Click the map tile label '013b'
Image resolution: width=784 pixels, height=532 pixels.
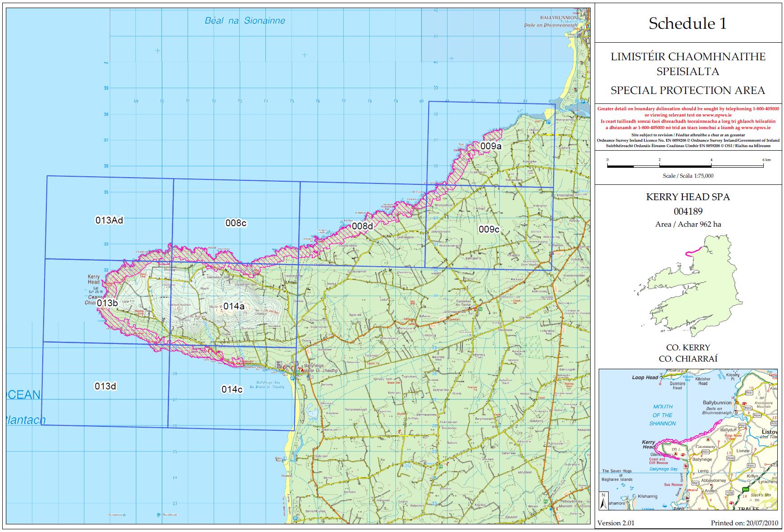[107, 303]
